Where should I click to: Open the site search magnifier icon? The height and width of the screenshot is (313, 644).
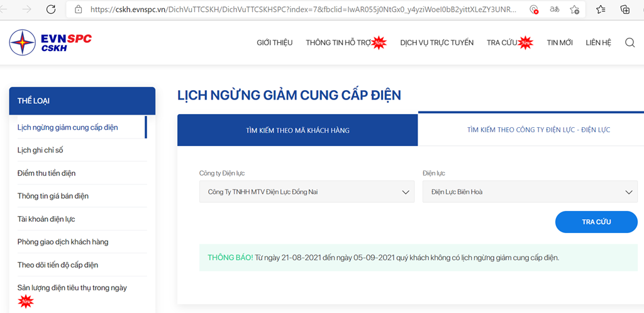coord(630,43)
